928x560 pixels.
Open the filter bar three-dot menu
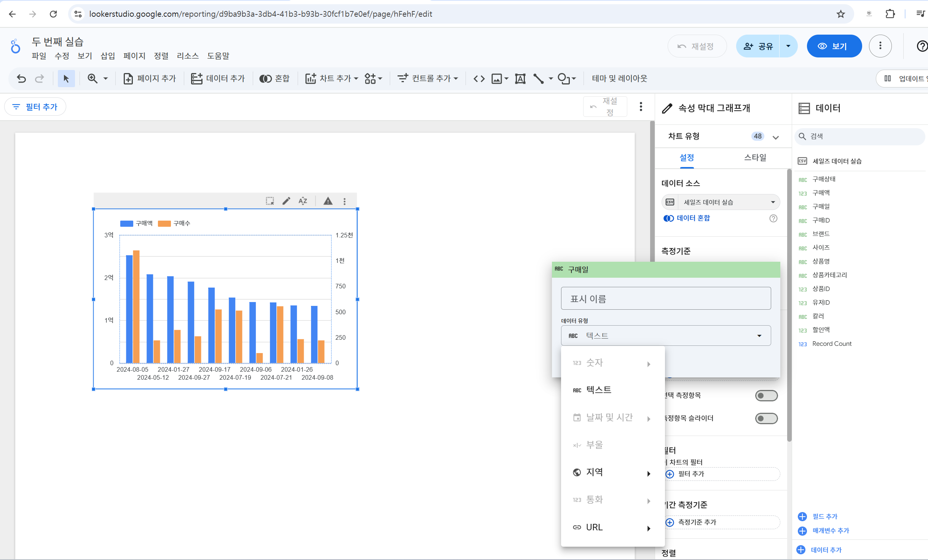click(641, 107)
